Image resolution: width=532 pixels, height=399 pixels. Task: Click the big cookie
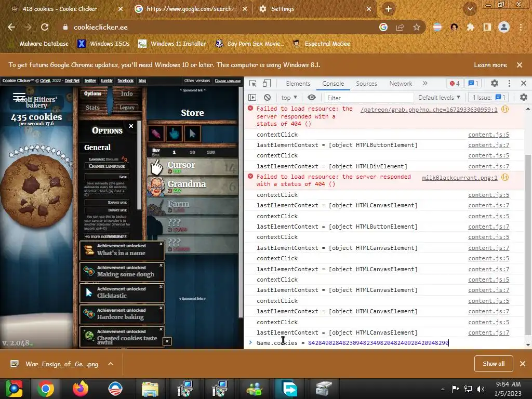[36, 190]
